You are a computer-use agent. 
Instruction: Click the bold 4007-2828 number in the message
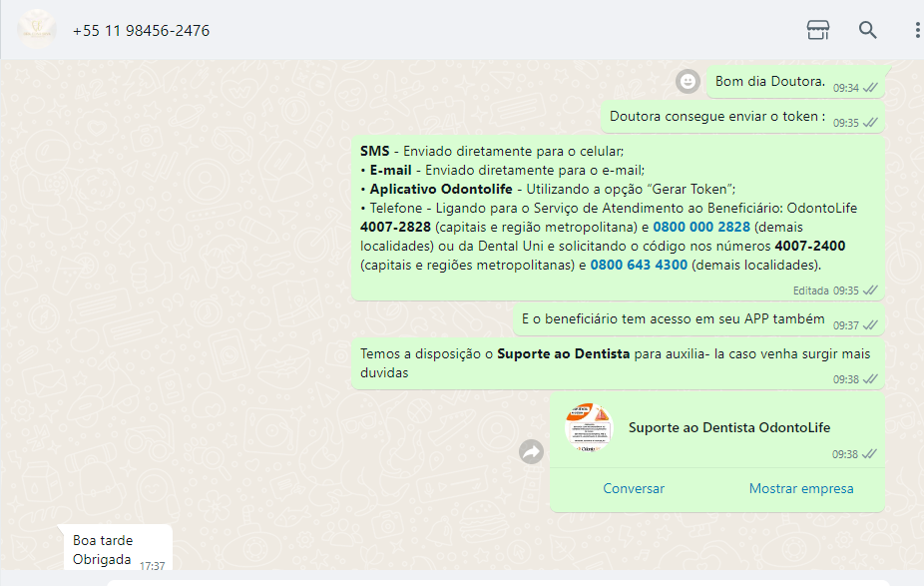[x=395, y=227]
